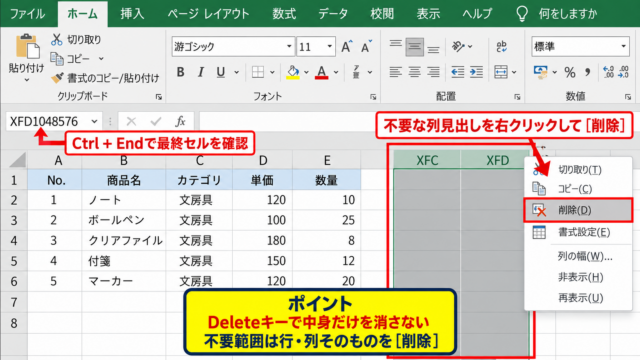Confirm formula entry checkmark icon
640x360 pixels.
coord(156,121)
